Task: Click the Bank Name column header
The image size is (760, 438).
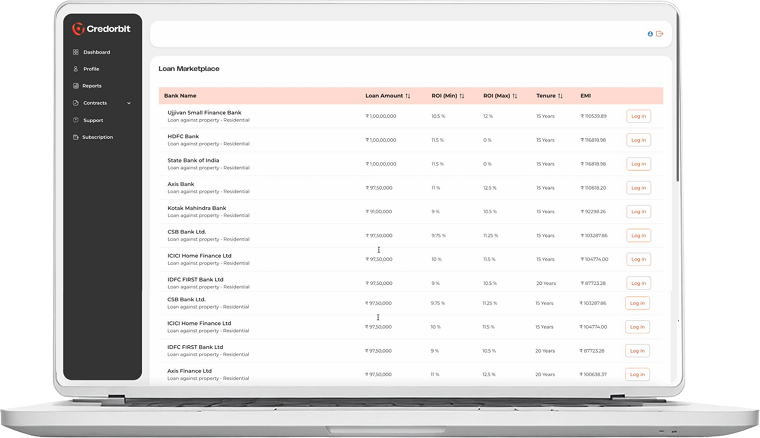Action: [180, 96]
